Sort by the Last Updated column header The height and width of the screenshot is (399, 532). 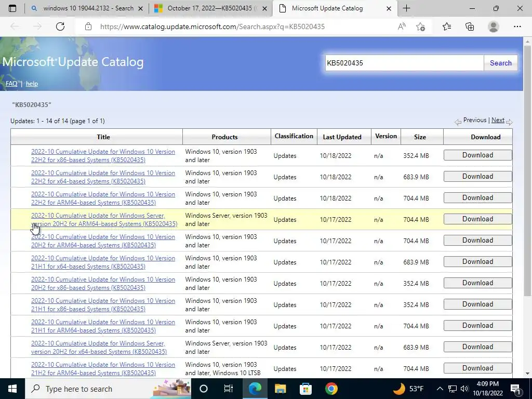(x=342, y=137)
